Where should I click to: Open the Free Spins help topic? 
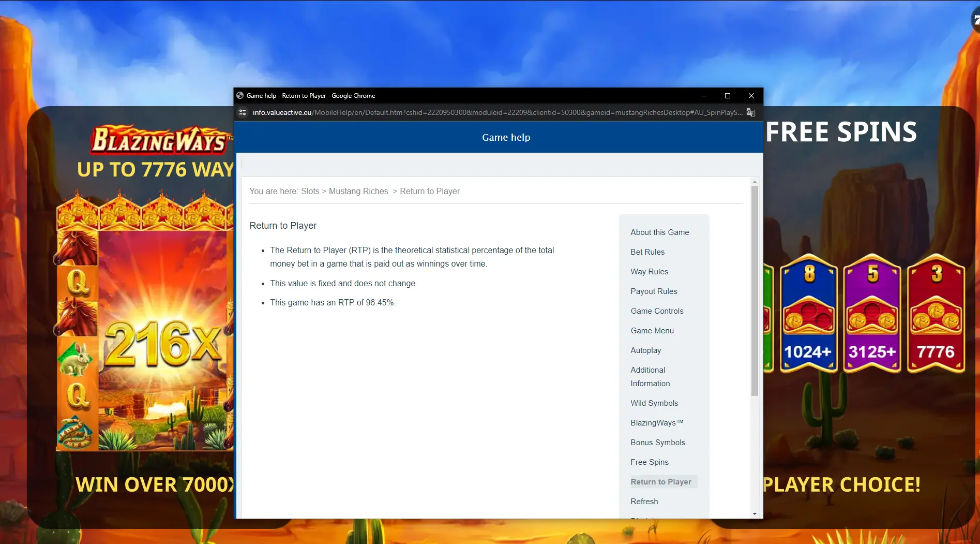click(x=650, y=462)
